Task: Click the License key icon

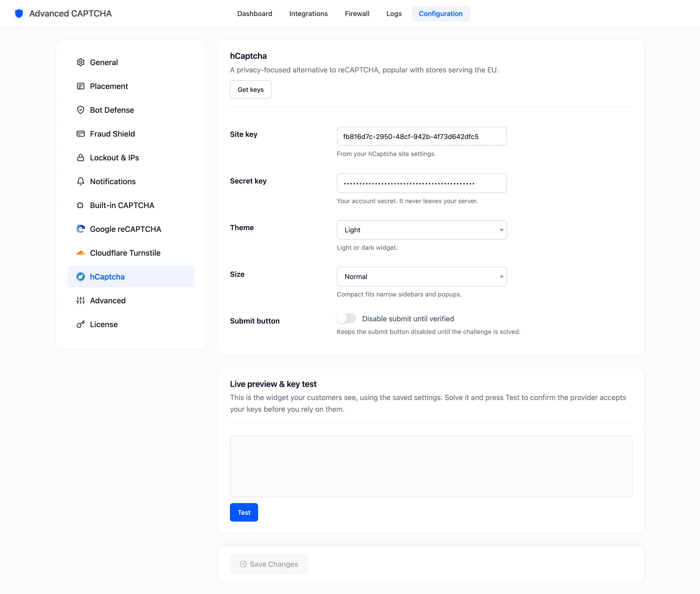Action: pos(80,324)
